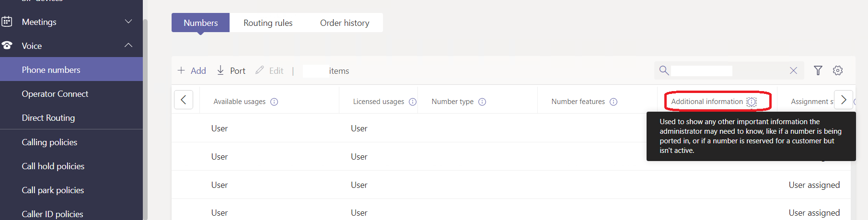
Task: Collapse the Voice menu section
Action: pyautogui.click(x=128, y=46)
